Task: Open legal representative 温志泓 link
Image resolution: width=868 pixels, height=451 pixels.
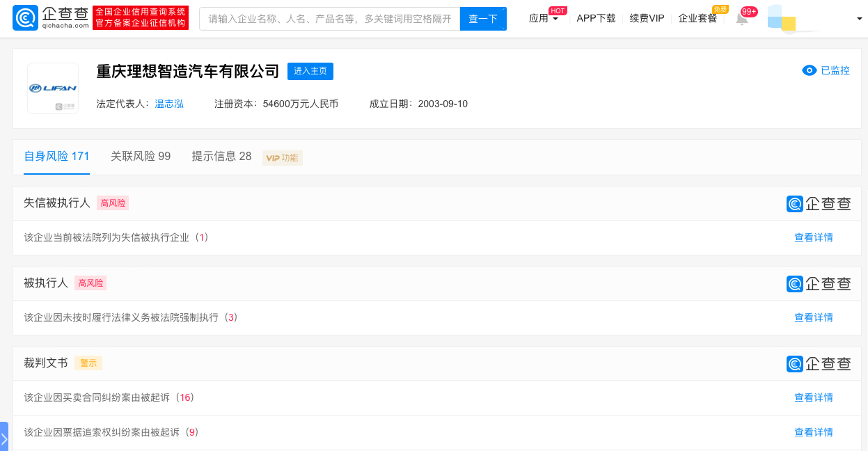Action: point(169,104)
